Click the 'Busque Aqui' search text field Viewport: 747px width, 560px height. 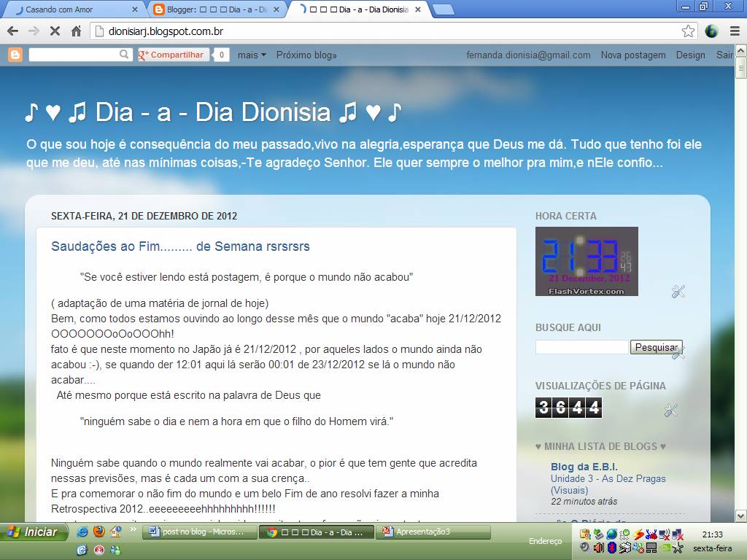[581, 347]
